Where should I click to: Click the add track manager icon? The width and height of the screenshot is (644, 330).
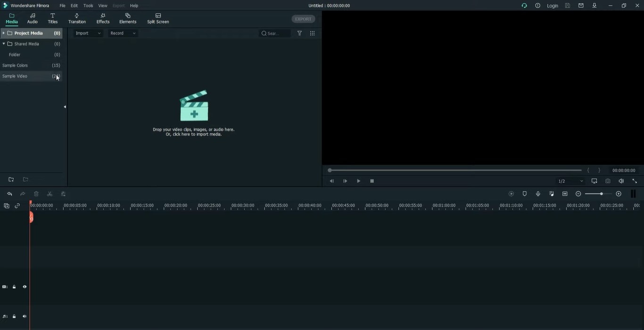point(7,206)
